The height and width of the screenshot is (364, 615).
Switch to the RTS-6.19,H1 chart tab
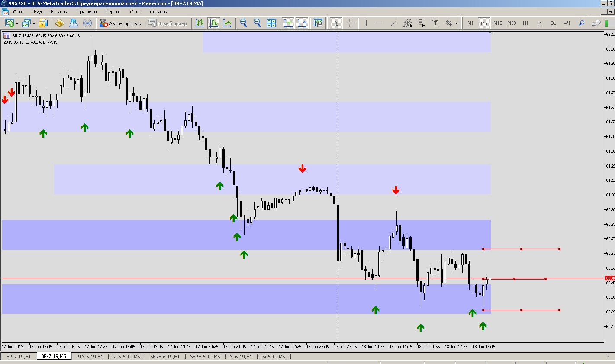(x=90, y=357)
